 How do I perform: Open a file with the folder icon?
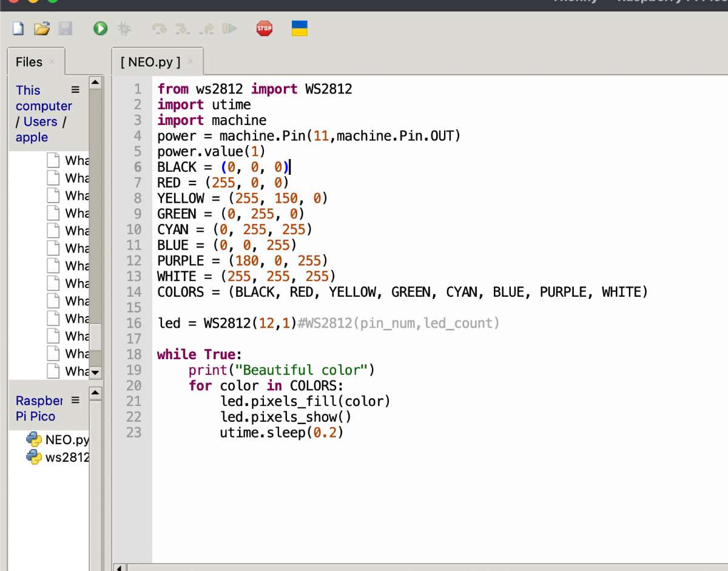click(x=41, y=28)
